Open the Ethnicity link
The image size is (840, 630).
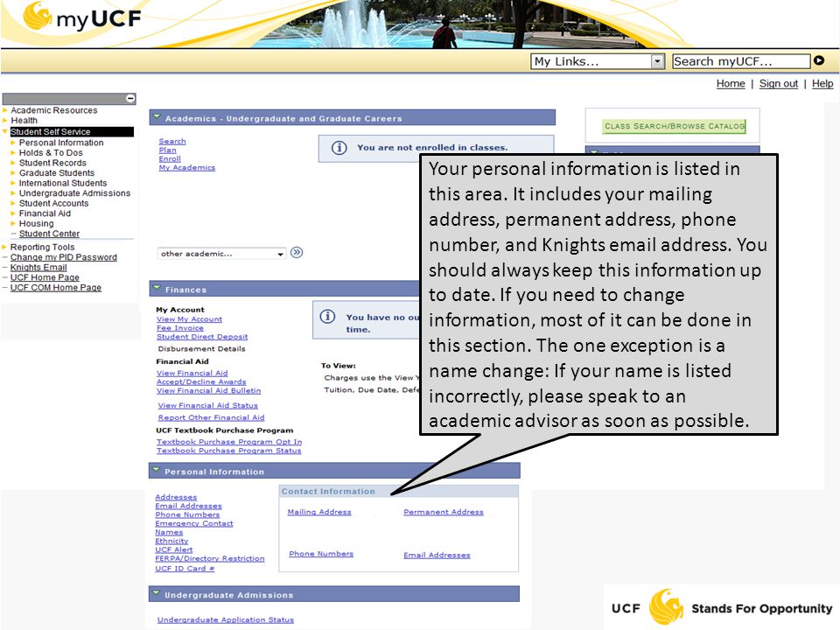point(171,541)
